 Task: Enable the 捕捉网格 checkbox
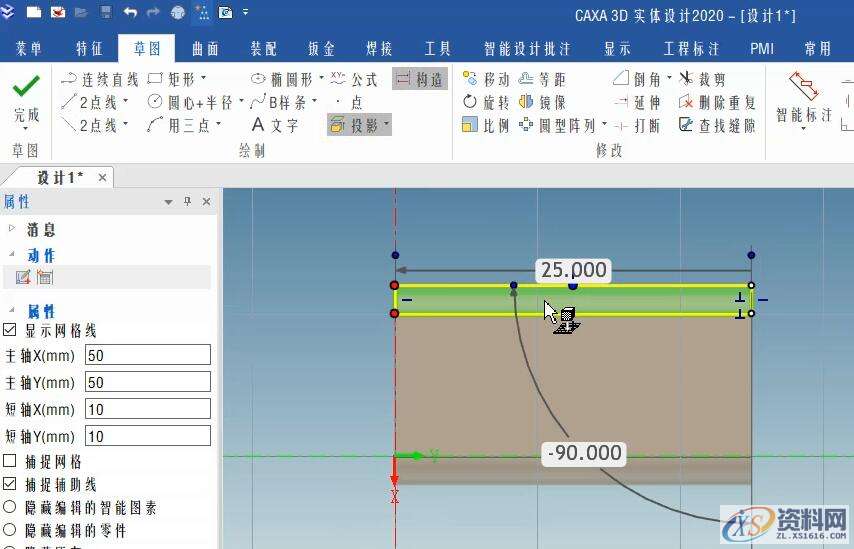tap(10, 461)
